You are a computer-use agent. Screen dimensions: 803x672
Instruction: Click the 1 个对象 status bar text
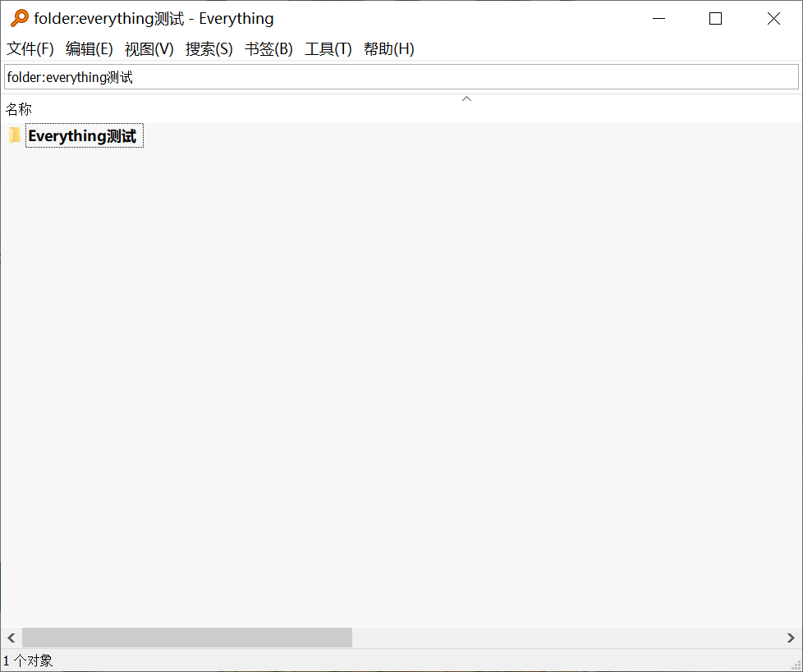tap(28, 661)
